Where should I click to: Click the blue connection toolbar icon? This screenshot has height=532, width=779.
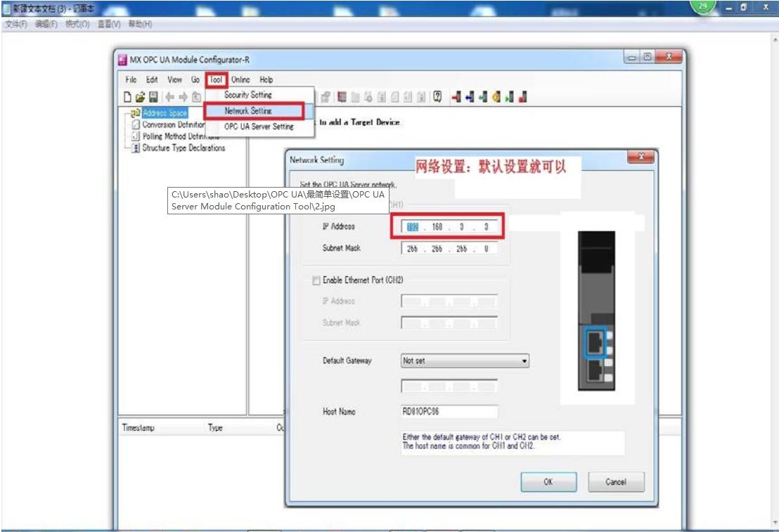(470, 97)
